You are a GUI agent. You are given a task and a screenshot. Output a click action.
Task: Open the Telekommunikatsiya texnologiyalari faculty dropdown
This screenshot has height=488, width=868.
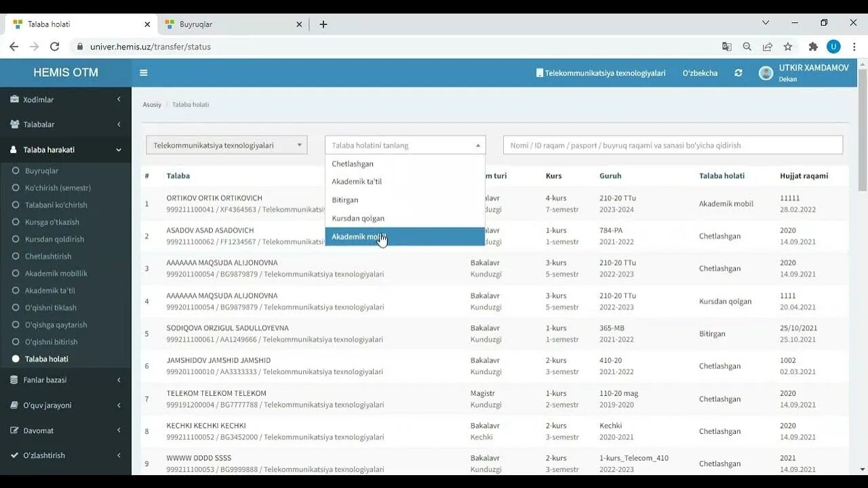pyautogui.click(x=226, y=145)
